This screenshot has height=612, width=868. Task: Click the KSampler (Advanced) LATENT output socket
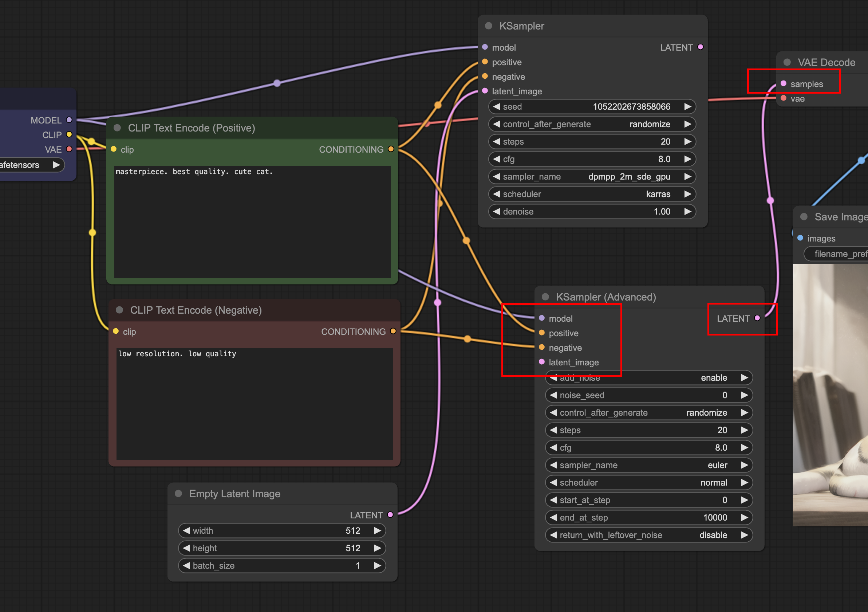pos(757,318)
